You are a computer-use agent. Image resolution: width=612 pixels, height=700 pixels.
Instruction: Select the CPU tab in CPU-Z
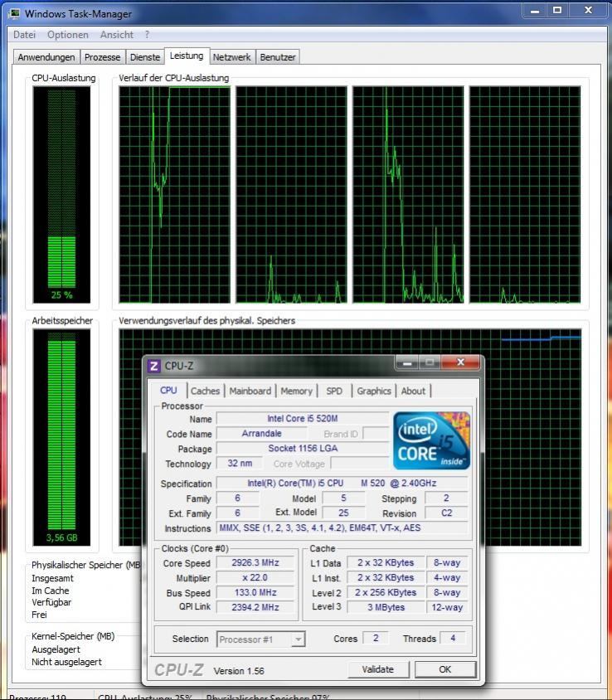(168, 390)
